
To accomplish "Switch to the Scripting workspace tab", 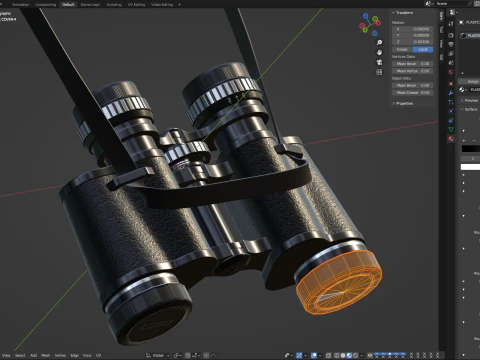I will coord(114,5).
